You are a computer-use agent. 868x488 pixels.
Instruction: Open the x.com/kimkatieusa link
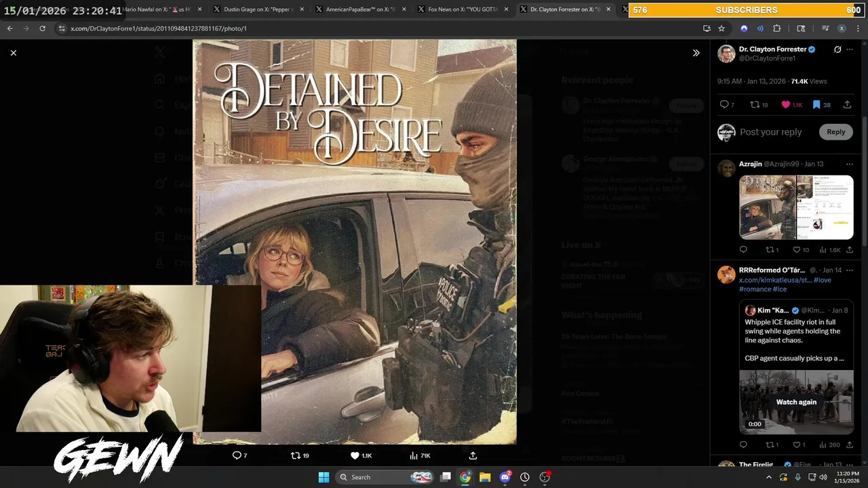click(x=775, y=280)
